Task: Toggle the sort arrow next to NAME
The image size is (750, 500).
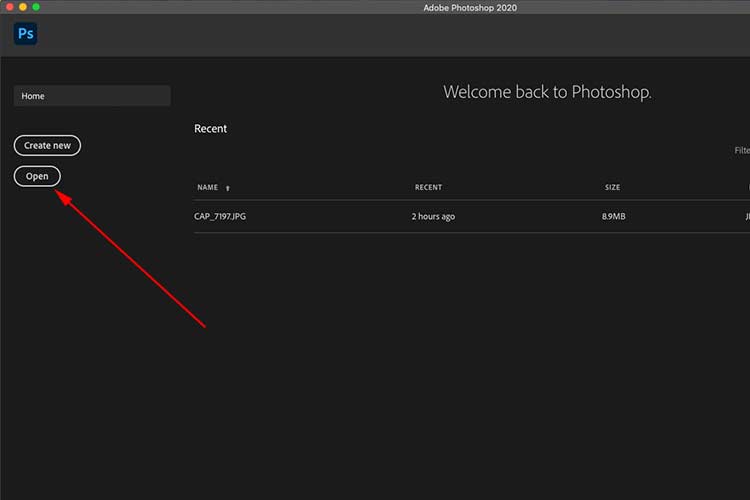Action: point(228,188)
